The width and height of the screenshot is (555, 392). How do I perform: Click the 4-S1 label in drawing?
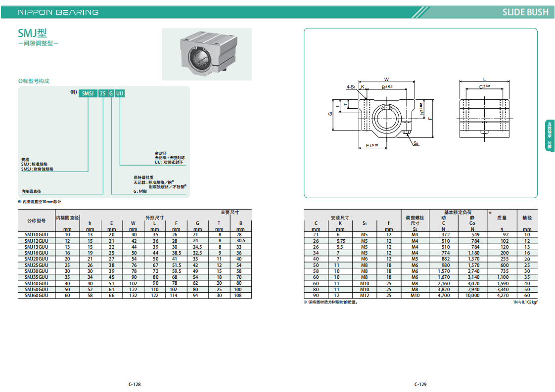tap(350, 87)
